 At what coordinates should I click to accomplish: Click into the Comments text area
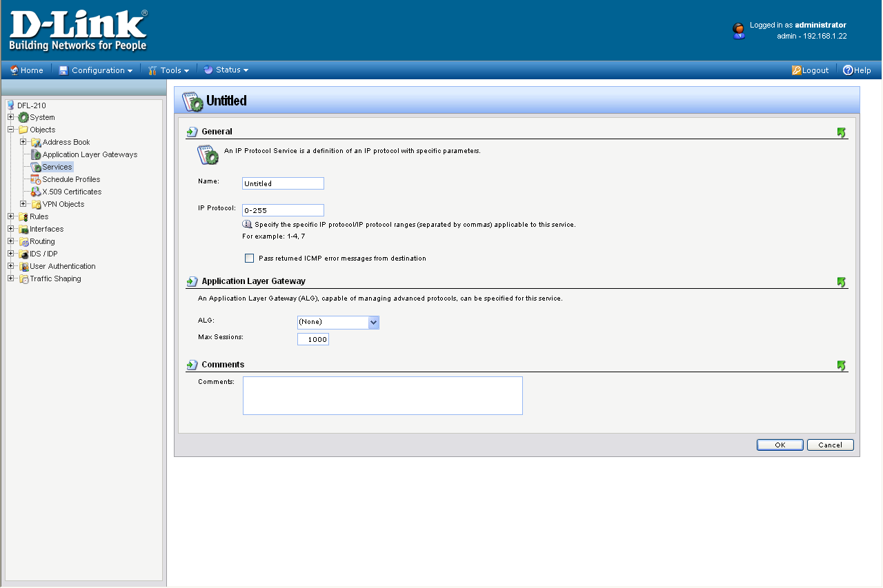[x=383, y=396]
